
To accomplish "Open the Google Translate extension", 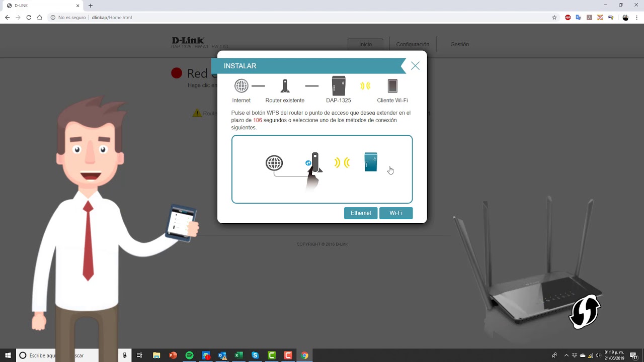I will click(579, 17).
